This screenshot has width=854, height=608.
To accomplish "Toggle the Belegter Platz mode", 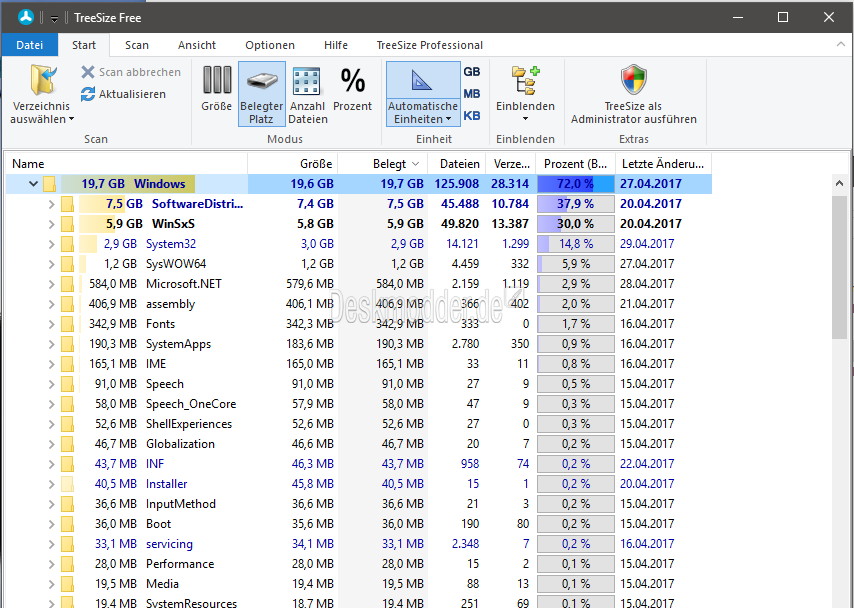I will (x=261, y=94).
